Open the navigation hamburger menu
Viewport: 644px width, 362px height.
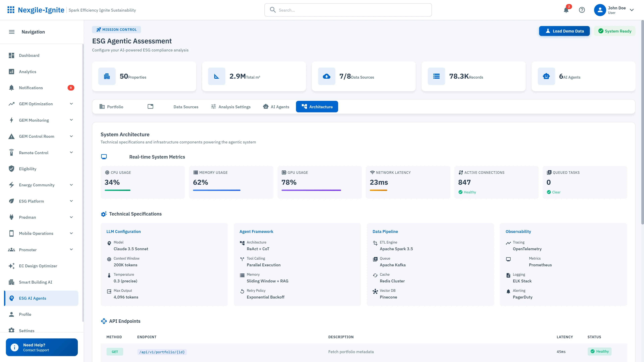pyautogui.click(x=12, y=32)
